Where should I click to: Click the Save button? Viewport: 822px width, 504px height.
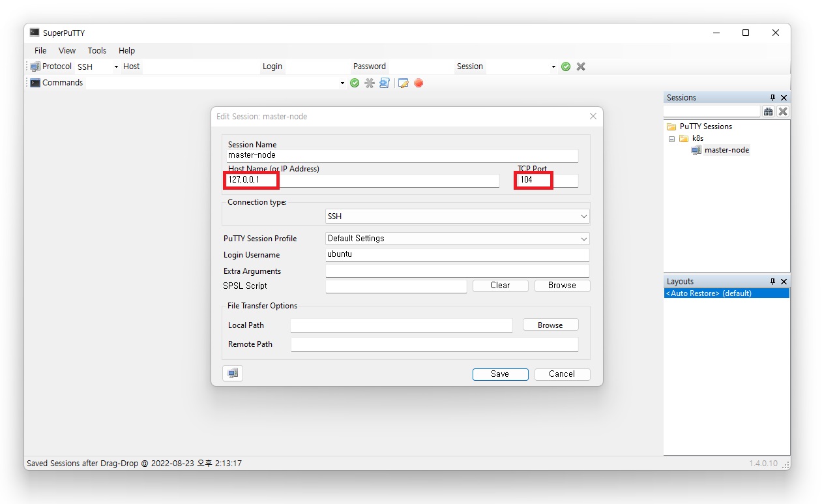500,374
